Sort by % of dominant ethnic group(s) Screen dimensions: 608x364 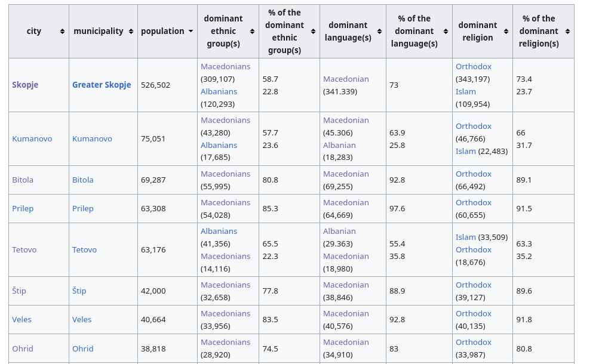pos(314,32)
